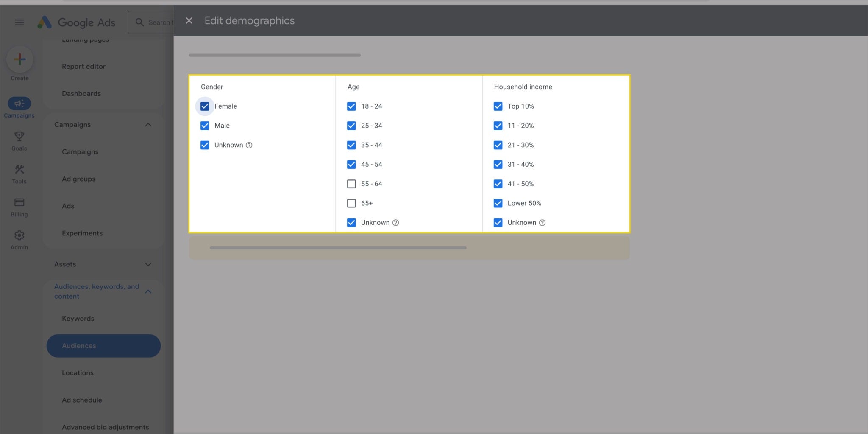
Task: Collapse the Campaigns section chevron
Action: click(x=148, y=125)
